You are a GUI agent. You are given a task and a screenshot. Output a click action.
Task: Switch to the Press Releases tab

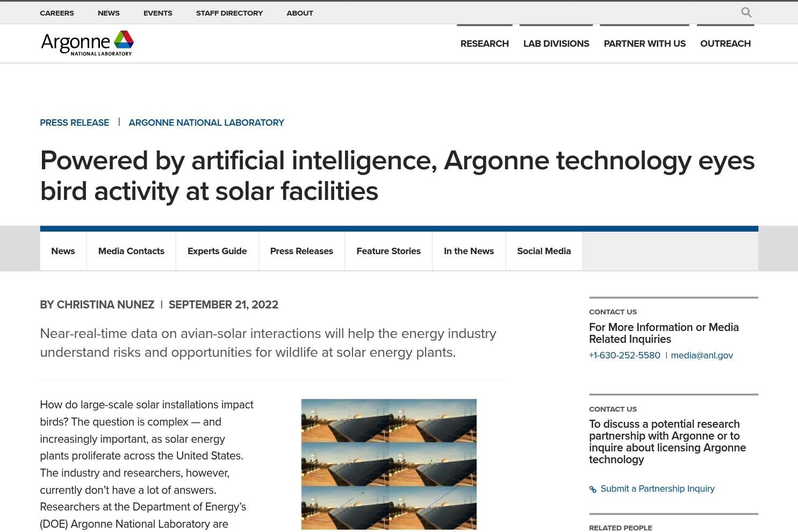pyautogui.click(x=301, y=251)
